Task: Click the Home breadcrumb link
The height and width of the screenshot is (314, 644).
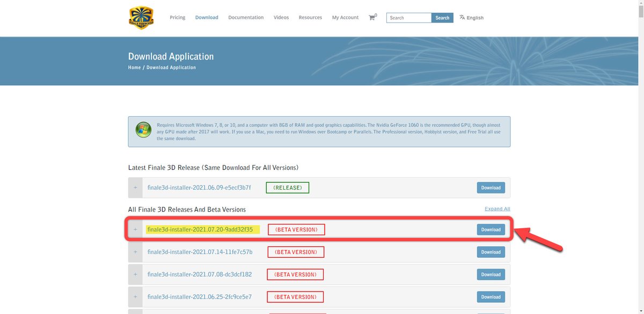Action: click(134, 68)
